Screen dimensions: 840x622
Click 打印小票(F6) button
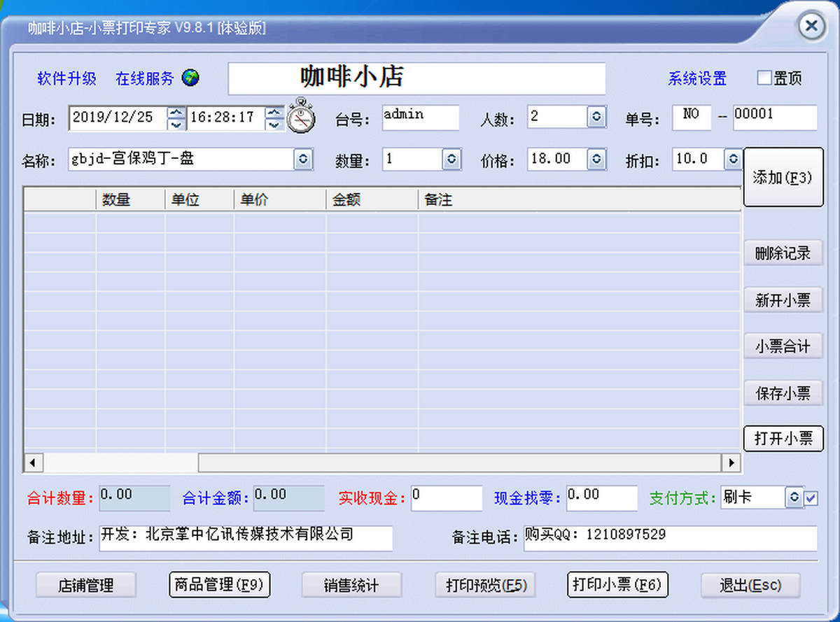[x=617, y=584]
